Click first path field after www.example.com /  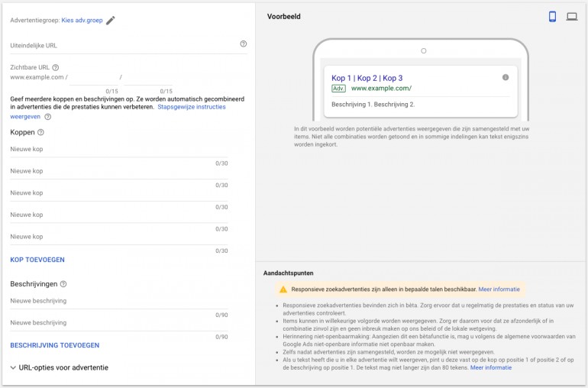93,78
